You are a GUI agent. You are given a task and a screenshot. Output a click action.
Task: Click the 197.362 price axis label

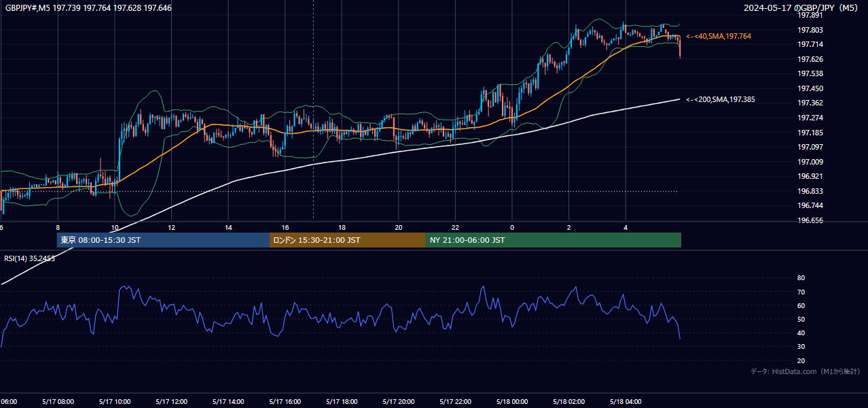point(810,103)
